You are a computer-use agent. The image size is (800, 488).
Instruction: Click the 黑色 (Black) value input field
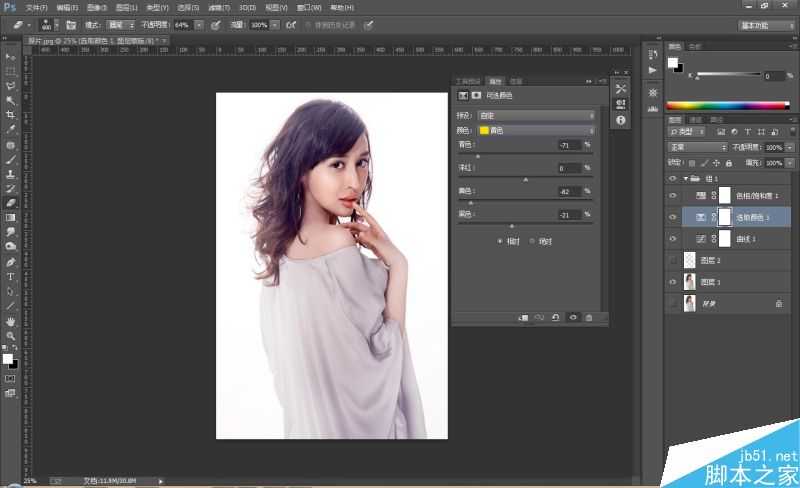pyautogui.click(x=568, y=214)
